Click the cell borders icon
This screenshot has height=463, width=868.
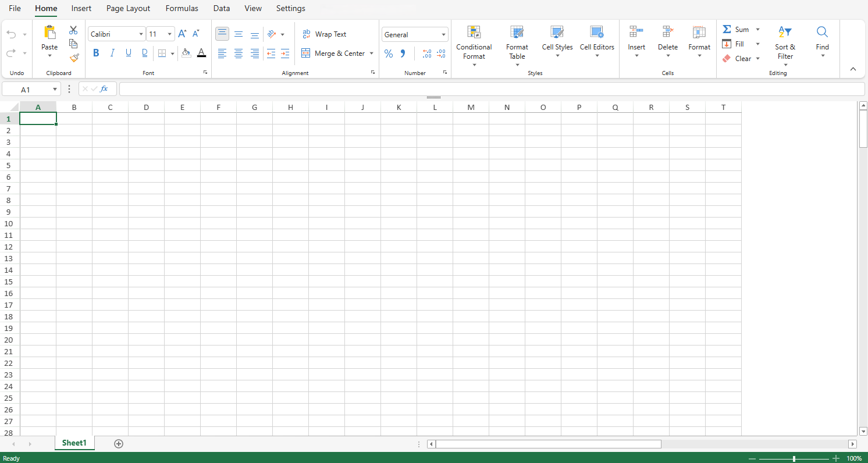coord(162,53)
